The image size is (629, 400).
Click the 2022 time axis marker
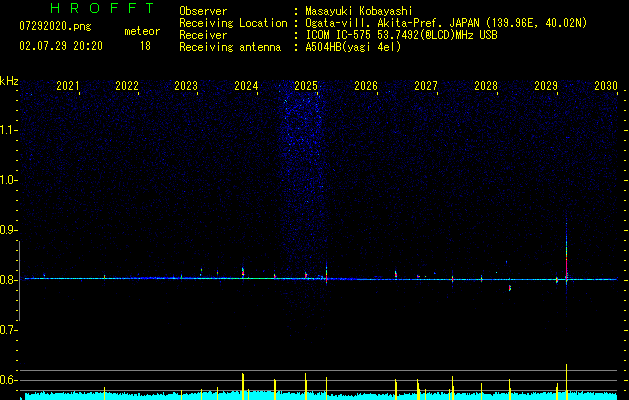point(127,86)
